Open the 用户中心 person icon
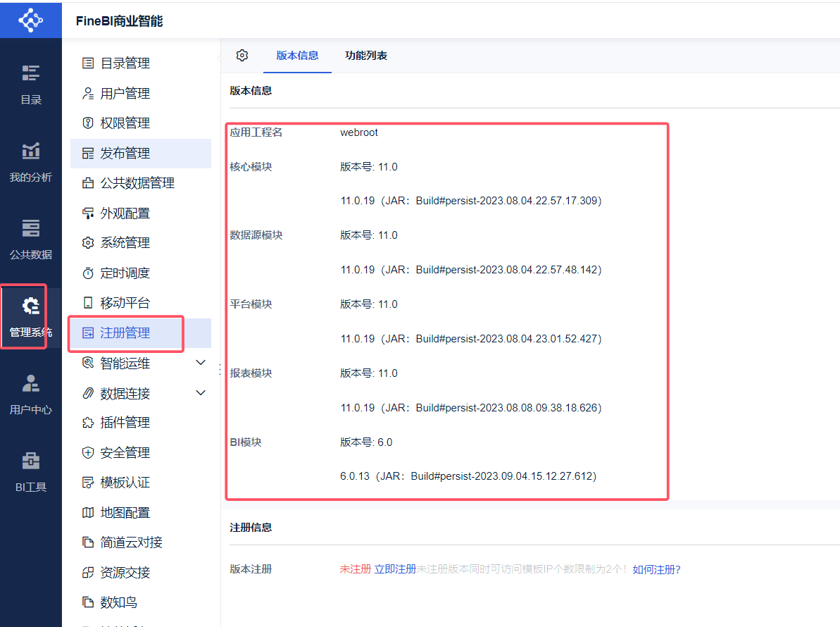 click(x=30, y=383)
